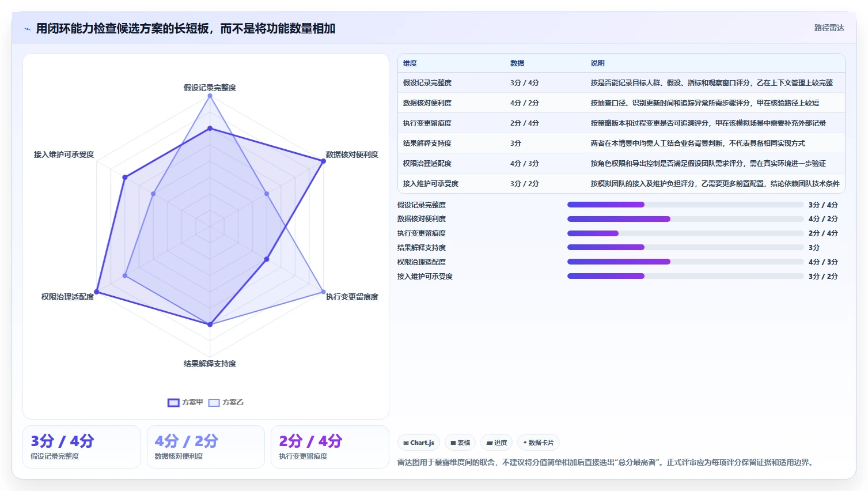Click the 3分 / 4分 假设记录完整度 stat card
This screenshot has height=491, width=868.
click(x=82, y=447)
